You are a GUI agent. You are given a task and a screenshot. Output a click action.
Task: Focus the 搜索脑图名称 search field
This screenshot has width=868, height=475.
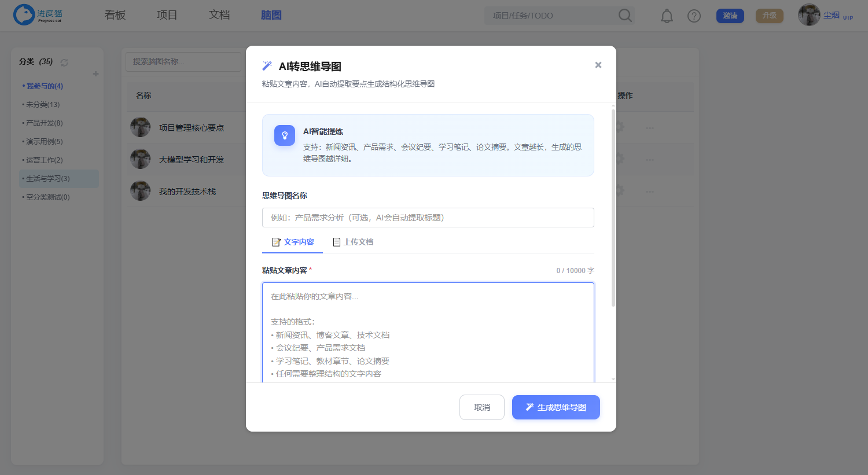[183, 61]
